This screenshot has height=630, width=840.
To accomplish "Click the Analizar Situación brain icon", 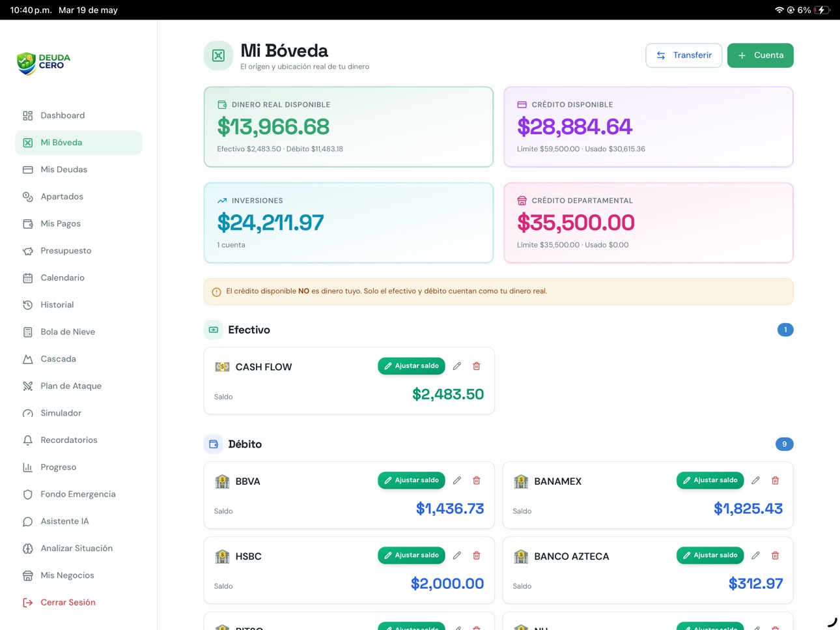I will pos(27,549).
